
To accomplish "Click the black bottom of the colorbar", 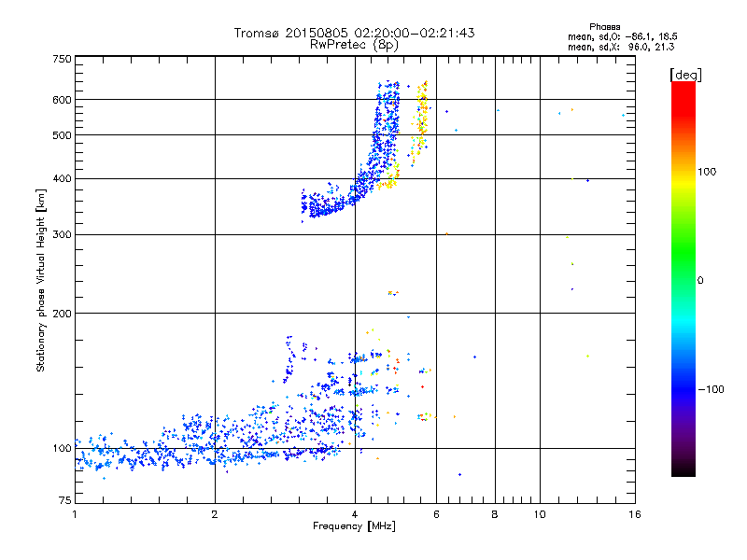I will point(684,469).
